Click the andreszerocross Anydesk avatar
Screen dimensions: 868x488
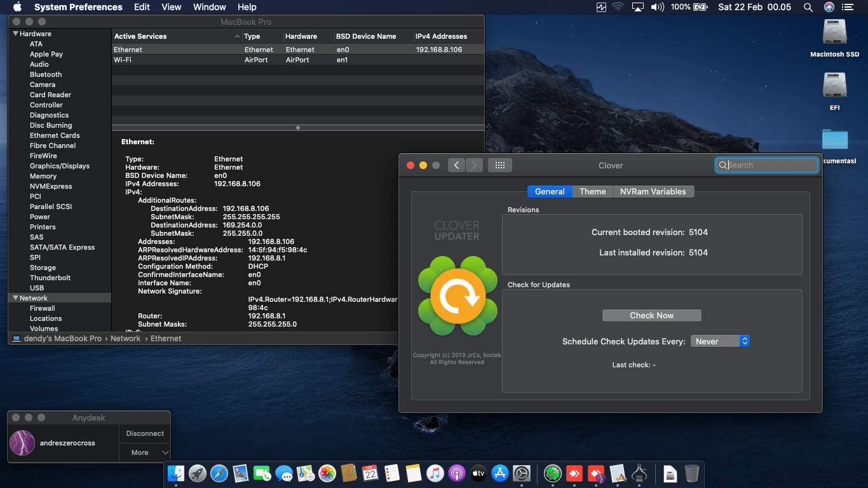[x=22, y=443]
